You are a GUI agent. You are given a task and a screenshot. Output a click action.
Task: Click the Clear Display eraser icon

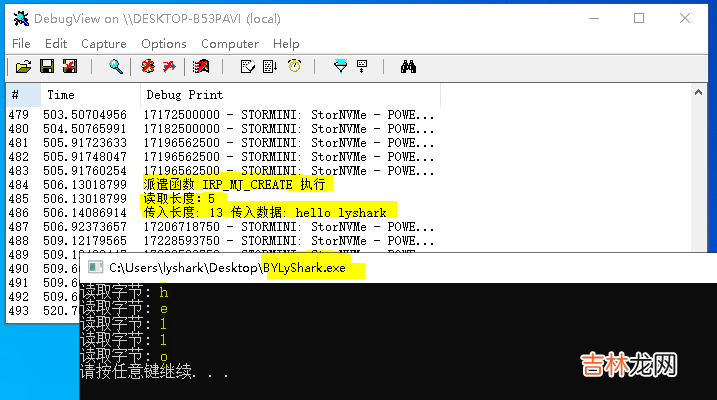[201, 67]
